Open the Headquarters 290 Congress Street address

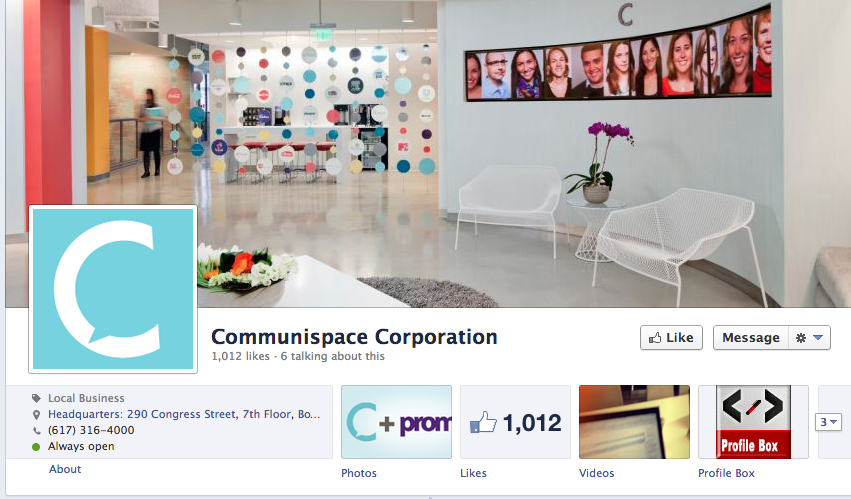[x=184, y=414]
